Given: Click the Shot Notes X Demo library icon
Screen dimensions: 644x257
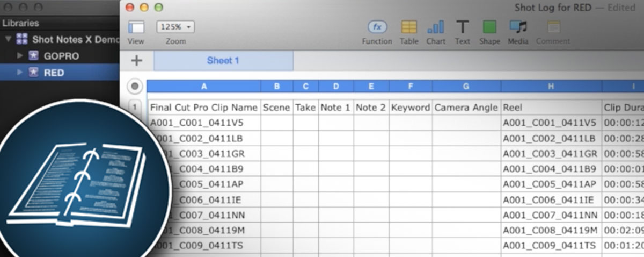Looking at the screenshot, I should coord(22,39).
